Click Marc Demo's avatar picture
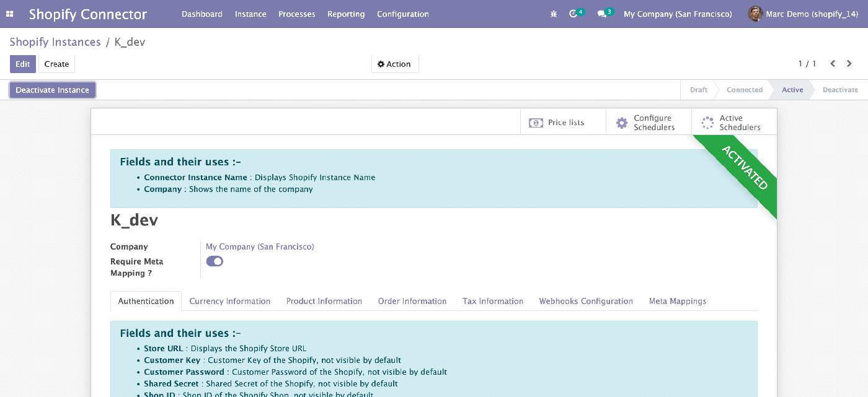Viewport: 868px width, 397px height. coord(755,14)
